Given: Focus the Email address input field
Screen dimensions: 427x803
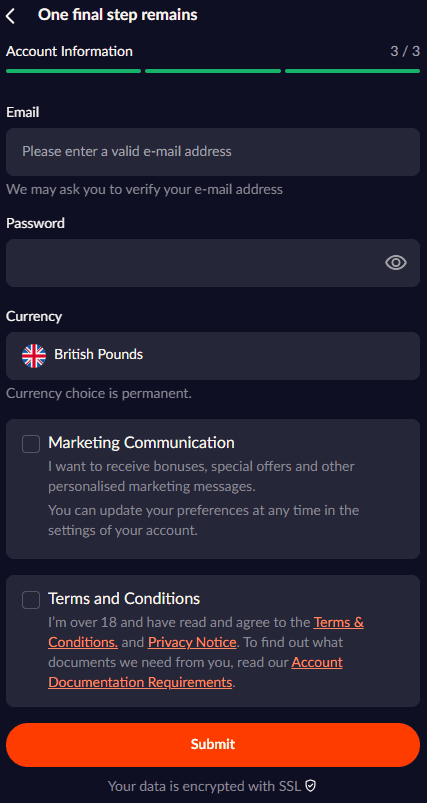Looking at the screenshot, I should tap(213, 152).
